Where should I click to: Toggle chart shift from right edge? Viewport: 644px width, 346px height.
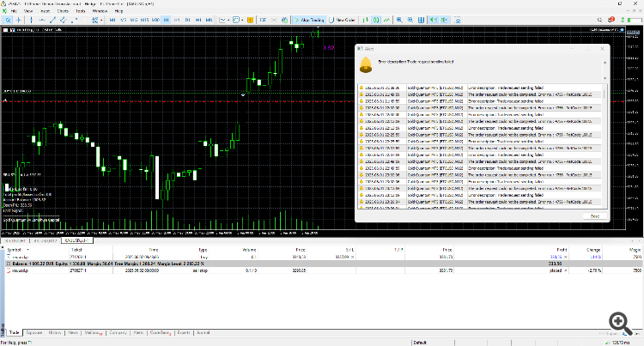444,20
